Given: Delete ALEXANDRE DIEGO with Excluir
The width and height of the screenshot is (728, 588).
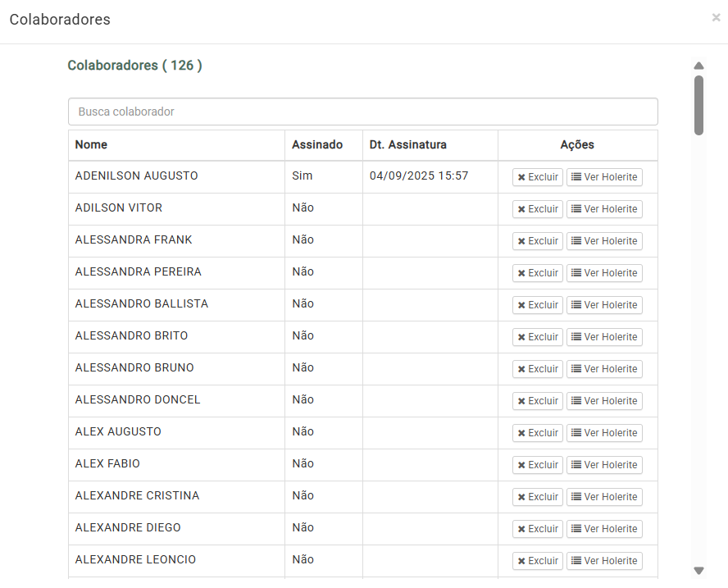Looking at the screenshot, I should coord(537,529).
